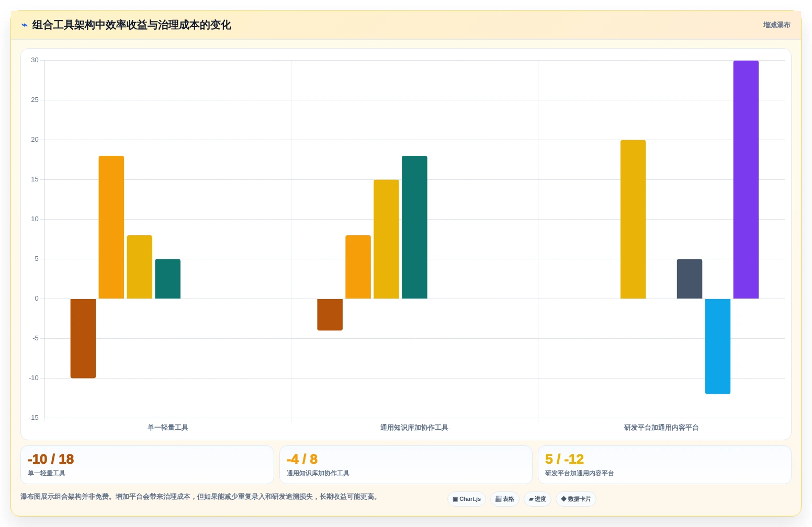Viewport: 812px width, 527px height.
Task: Click the brown -4 bar under 通用知识库加协作工具
Action: point(330,314)
